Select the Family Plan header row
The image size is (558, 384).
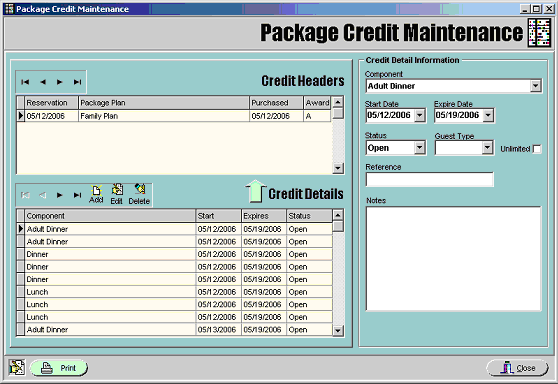174,116
